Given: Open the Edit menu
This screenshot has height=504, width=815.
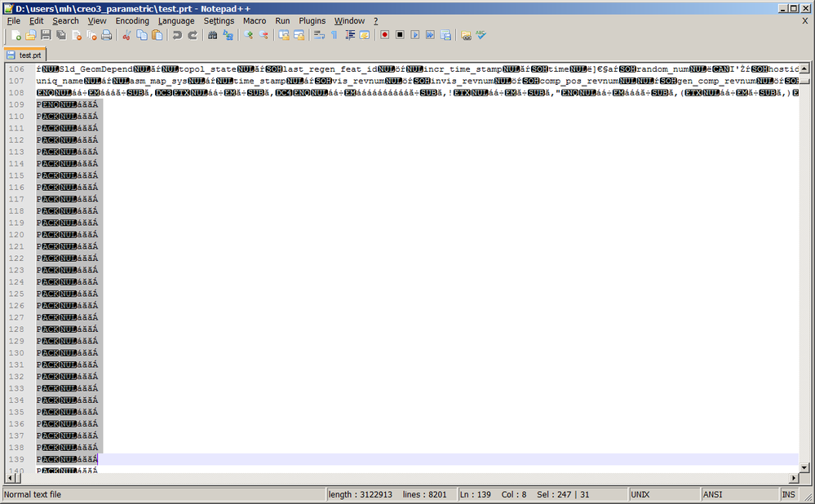Looking at the screenshot, I should [x=37, y=20].
